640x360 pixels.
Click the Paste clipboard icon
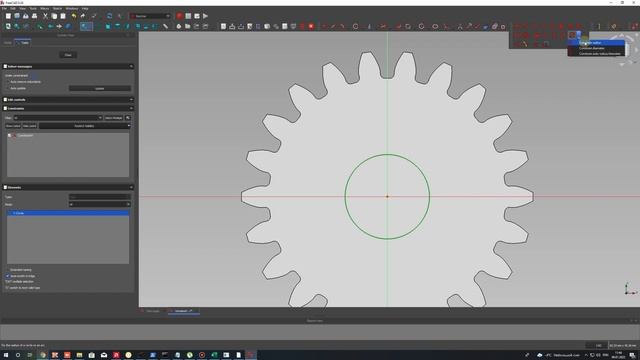63,16
